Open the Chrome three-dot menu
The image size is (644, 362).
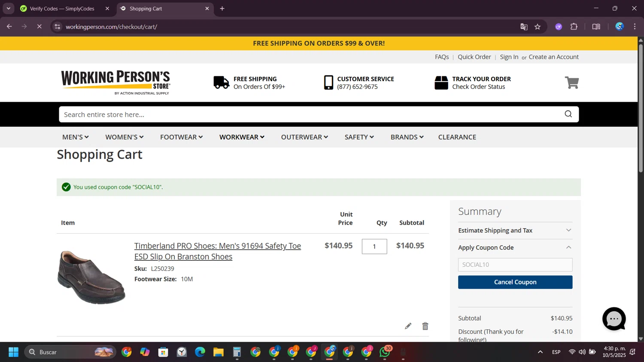coord(635,27)
